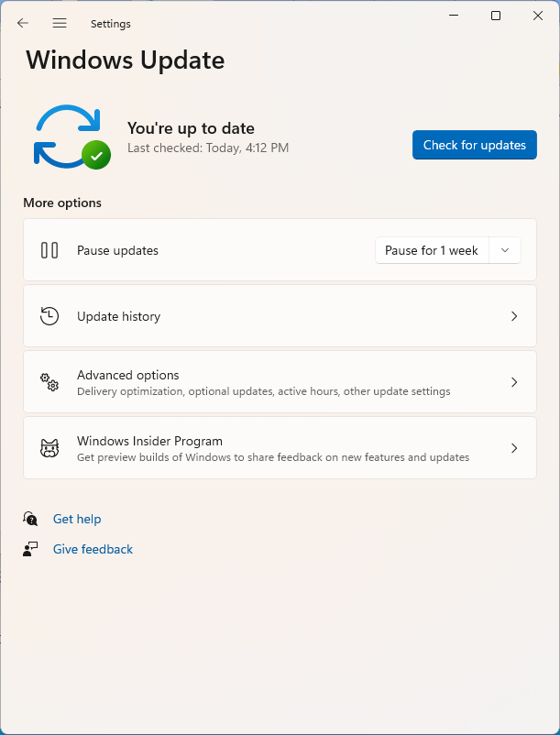
Task: Click the 'Update history' label
Action: (118, 316)
